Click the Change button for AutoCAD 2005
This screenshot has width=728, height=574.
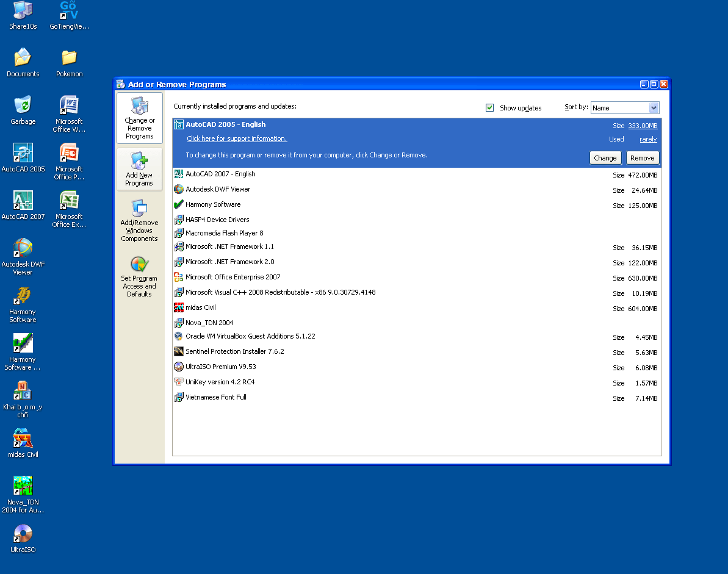pyautogui.click(x=605, y=158)
